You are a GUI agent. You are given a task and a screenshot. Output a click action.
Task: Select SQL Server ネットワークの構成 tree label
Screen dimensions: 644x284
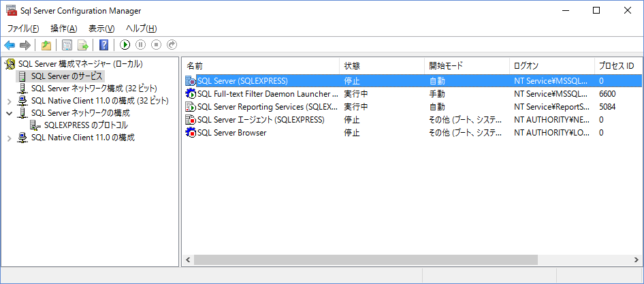pyautogui.click(x=80, y=113)
